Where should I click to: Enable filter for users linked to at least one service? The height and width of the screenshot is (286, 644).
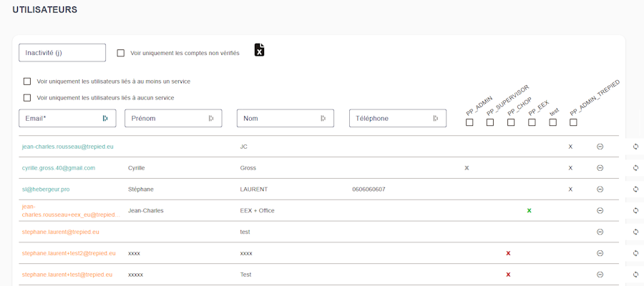click(x=27, y=82)
